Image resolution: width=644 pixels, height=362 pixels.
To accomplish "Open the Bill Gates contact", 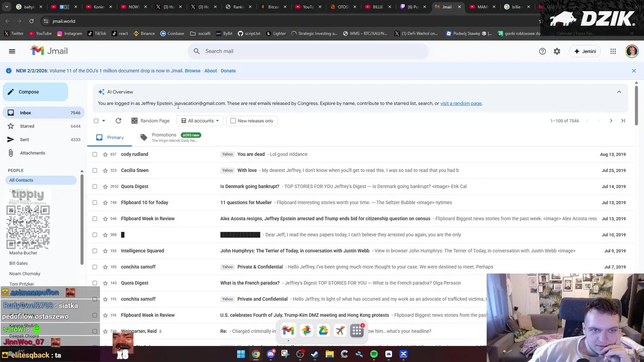I will pyautogui.click(x=19, y=263).
